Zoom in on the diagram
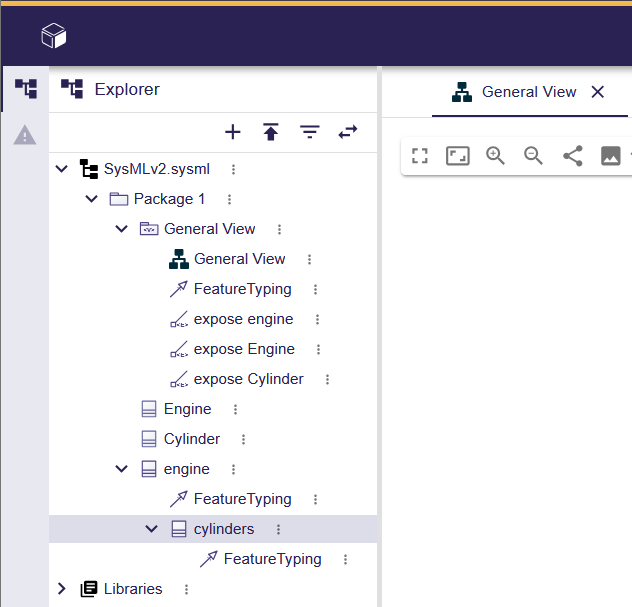This screenshot has width=632, height=607. click(495, 156)
